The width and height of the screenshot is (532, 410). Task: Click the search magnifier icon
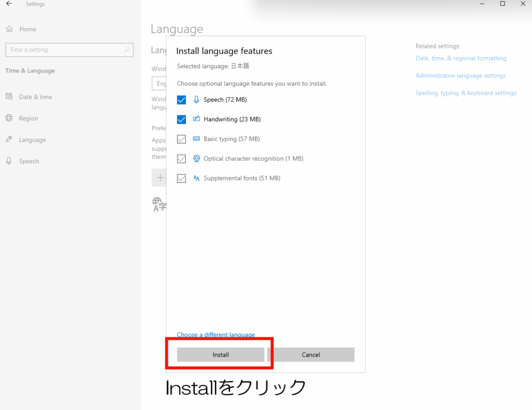(x=127, y=50)
